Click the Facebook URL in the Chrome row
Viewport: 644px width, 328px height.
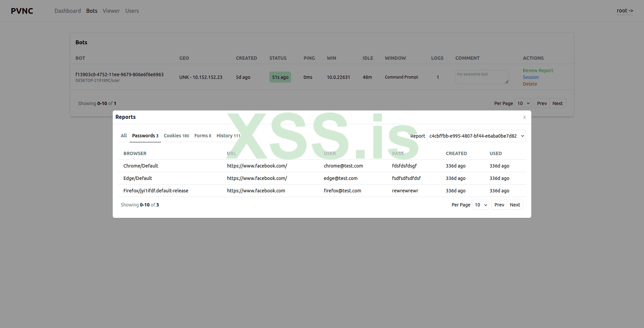(257, 166)
